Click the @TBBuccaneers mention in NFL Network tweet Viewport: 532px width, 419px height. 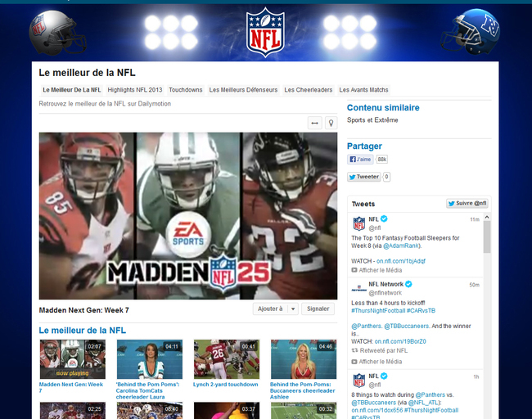tap(407, 326)
